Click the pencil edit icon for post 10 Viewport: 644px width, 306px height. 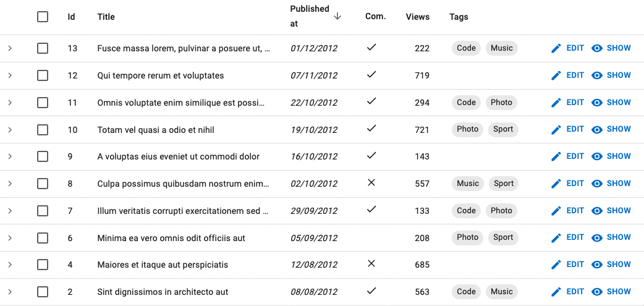tap(556, 130)
